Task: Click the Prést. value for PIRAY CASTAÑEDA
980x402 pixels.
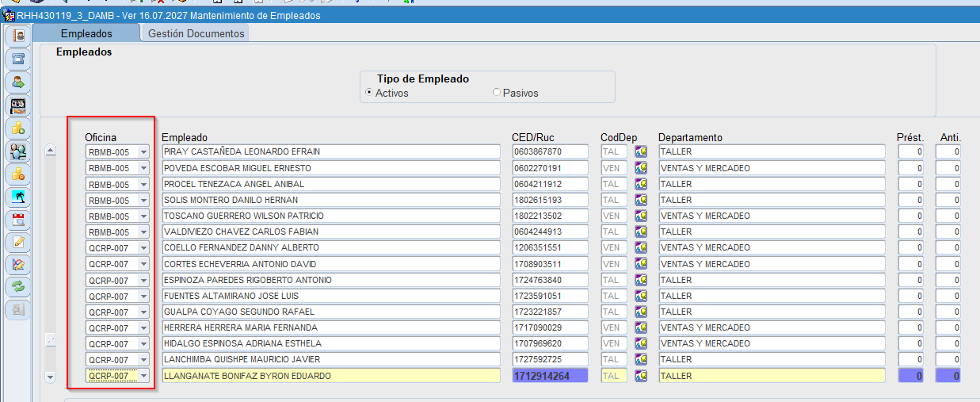Action: coord(911,151)
